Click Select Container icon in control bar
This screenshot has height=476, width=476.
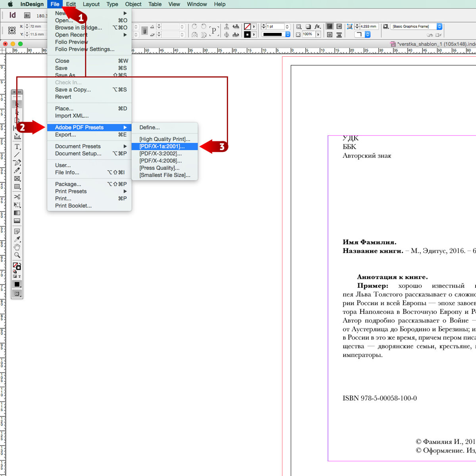click(226, 27)
